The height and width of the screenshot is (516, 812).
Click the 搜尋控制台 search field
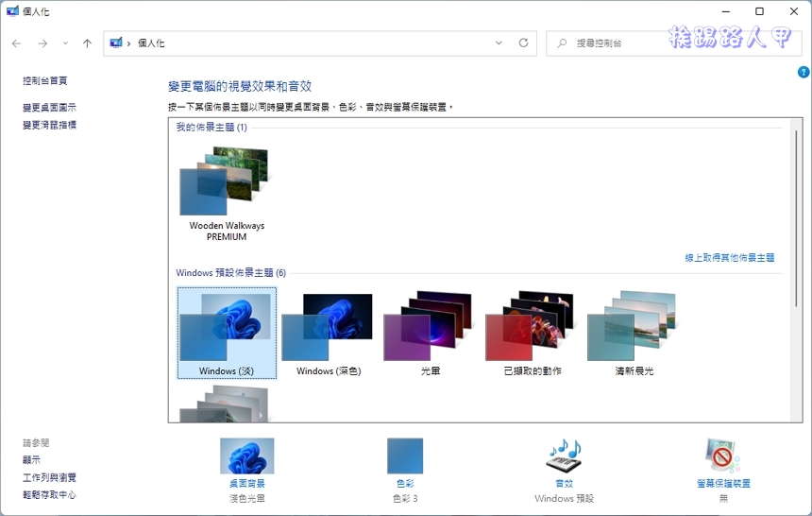(673, 43)
